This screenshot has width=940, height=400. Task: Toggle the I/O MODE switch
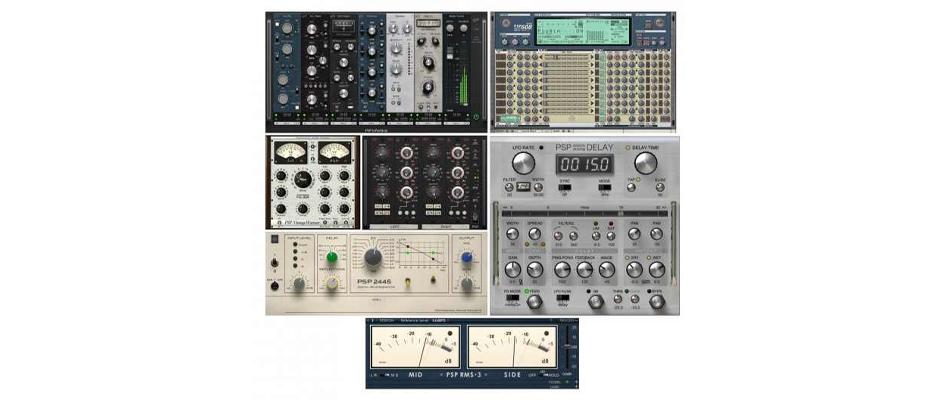(x=512, y=297)
